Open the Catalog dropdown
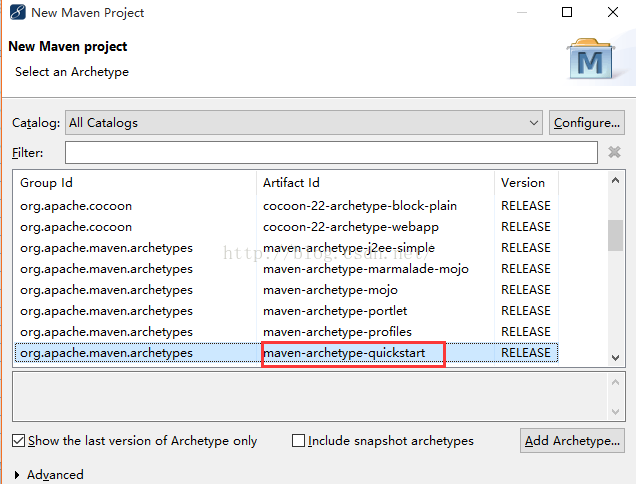Screen dimensions: 636x484 coord(303,123)
